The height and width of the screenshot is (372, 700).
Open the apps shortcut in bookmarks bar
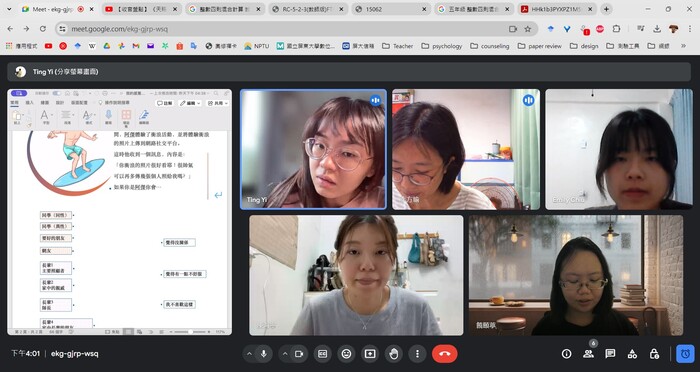click(x=22, y=46)
